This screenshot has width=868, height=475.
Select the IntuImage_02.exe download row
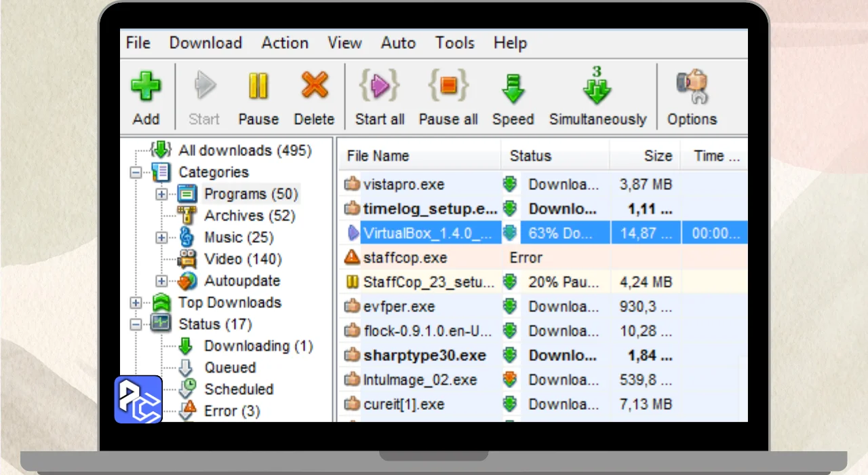coord(542,379)
